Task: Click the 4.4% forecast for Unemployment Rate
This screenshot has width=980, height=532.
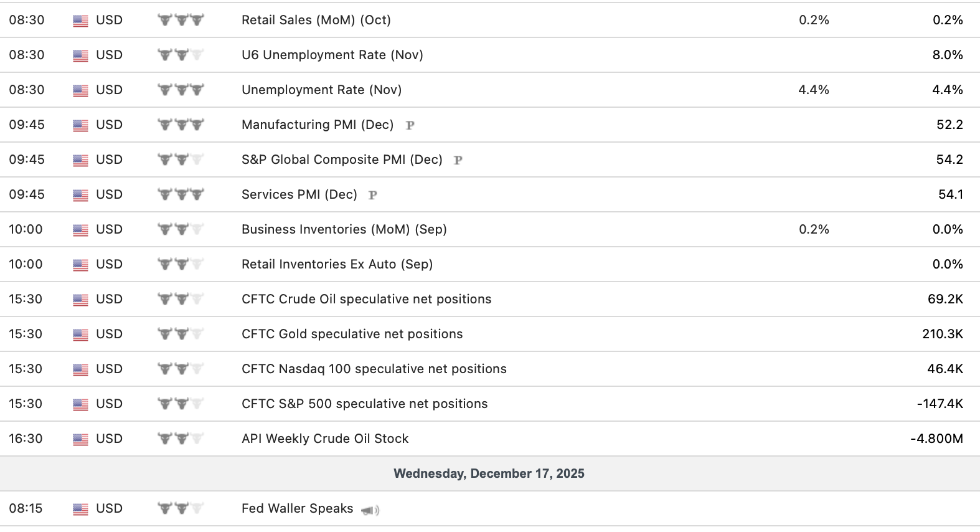Action: click(813, 90)
